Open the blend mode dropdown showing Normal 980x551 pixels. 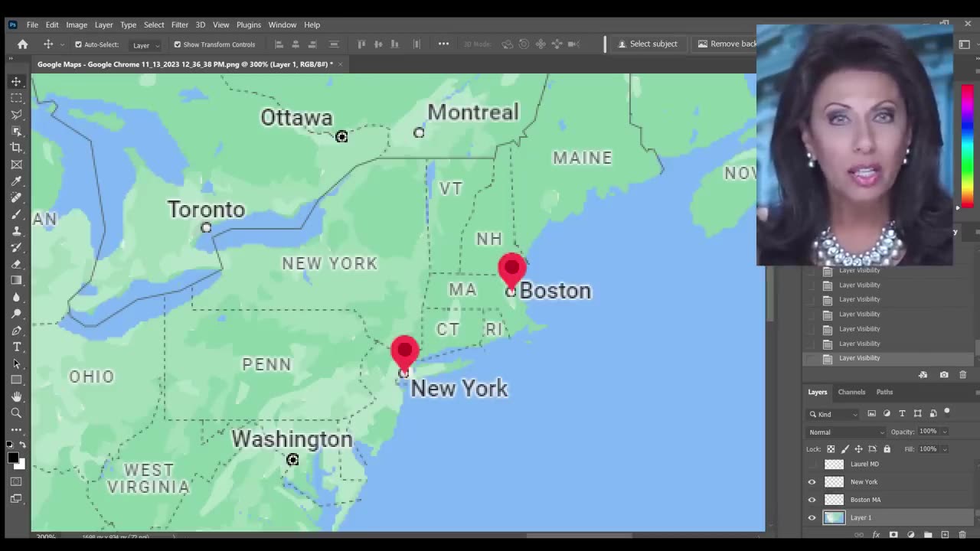coord(844,432)
